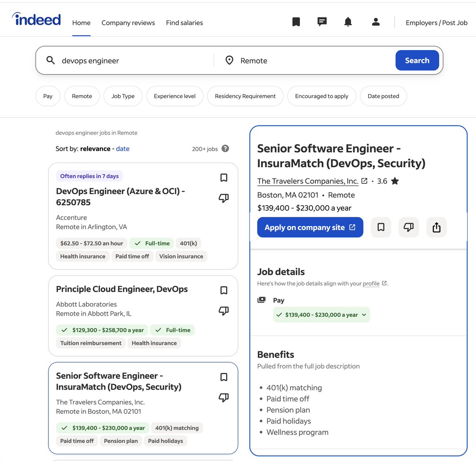Open Company reviews tab
The image size is (476, 461).
click(x=128, y=23)
